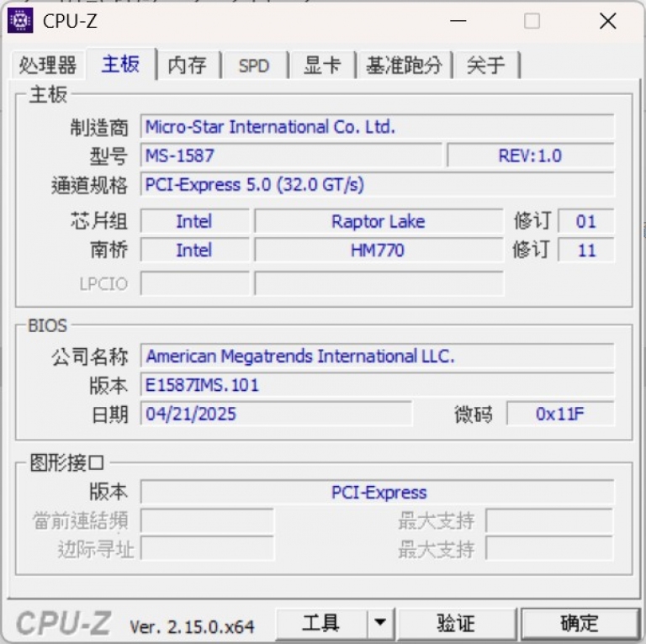
Task: Open the 内存 tab
Action: tap(188, 65)
